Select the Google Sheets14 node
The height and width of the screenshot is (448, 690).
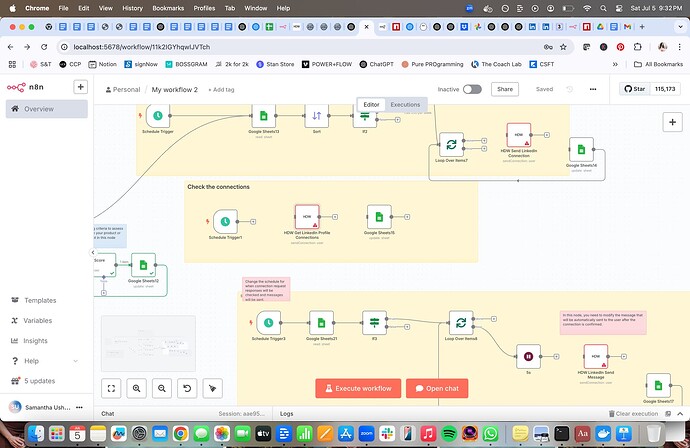(581, 150)
